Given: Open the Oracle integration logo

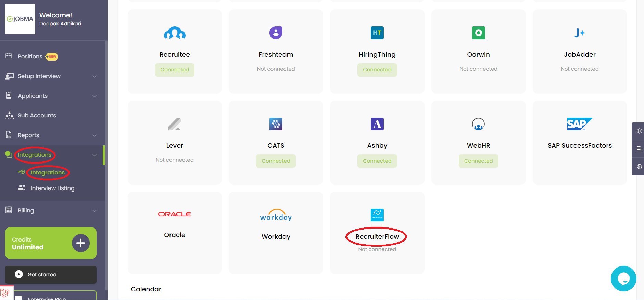Looking at the screenshot, I should pyautogui.click(x=175, y=214).
